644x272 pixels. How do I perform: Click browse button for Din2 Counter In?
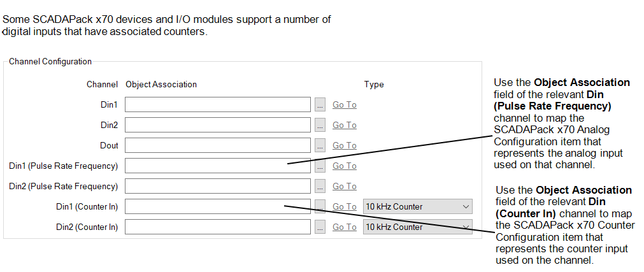point(320,227)
